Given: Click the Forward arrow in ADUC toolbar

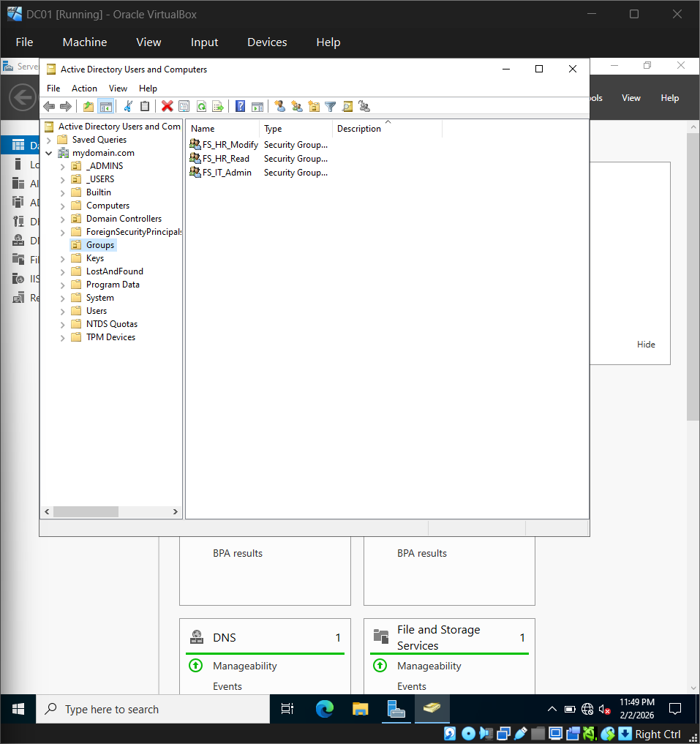Looking at the screenshot, I should click(66, 106).
